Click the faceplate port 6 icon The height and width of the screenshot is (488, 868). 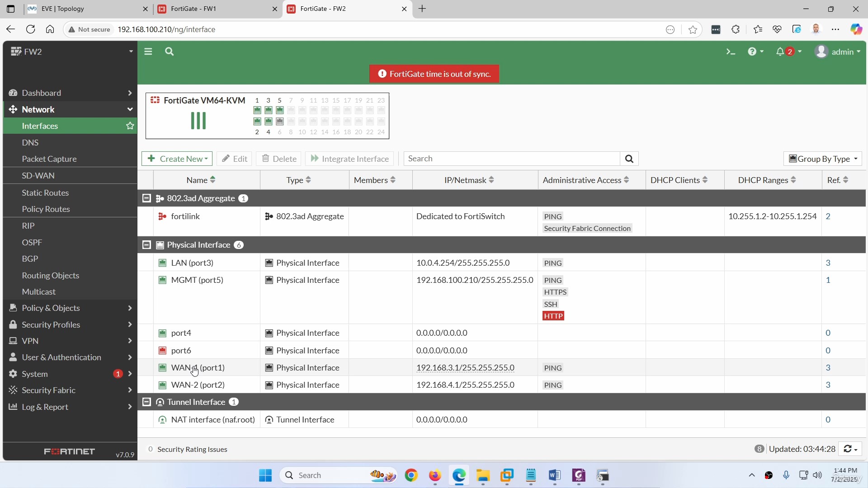pyautogui.click(x=280, y=122)
